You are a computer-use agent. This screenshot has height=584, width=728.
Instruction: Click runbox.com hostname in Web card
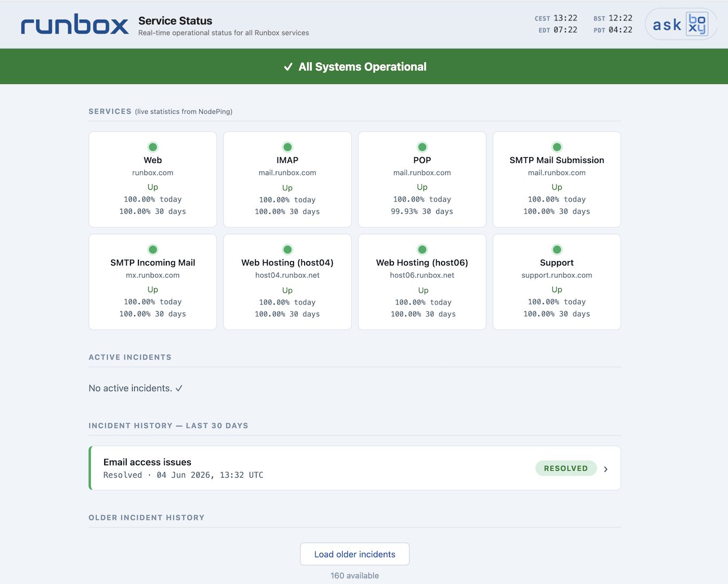153,173
